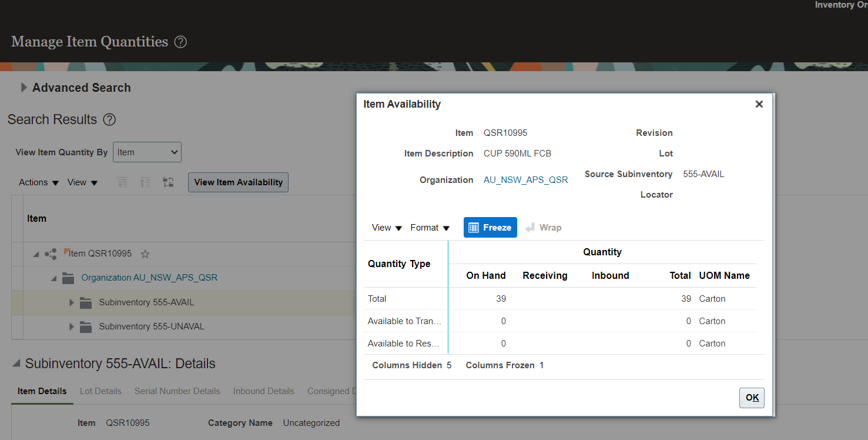The image size is (868, 440).
Task: Click the View Item Availability button
Action: pos(238,182)
